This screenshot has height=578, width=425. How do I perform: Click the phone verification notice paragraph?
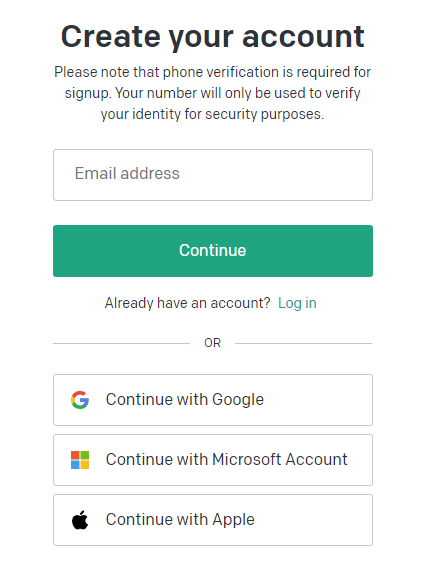213,93
